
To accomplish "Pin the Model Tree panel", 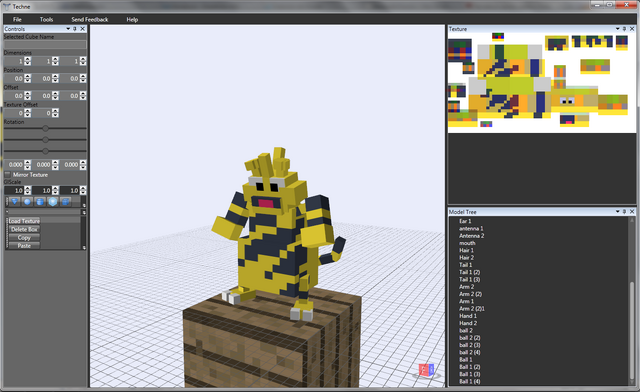I will click(624, 212).
